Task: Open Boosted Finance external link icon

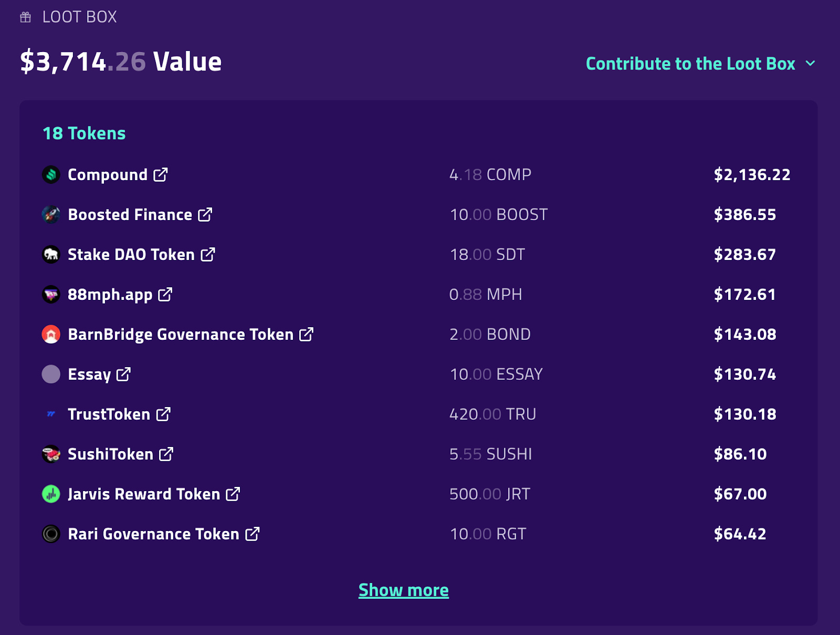Action: coord(205,214)
